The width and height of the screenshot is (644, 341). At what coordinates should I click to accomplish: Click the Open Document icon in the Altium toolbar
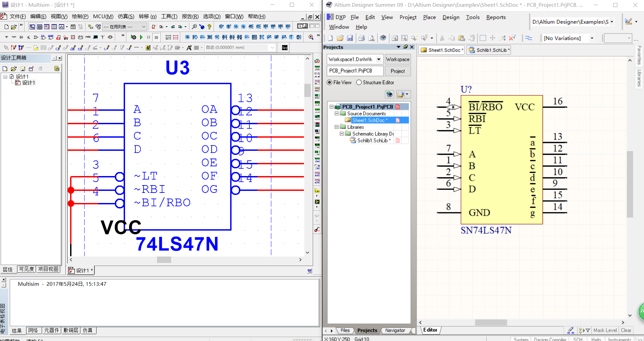[340, 38]
